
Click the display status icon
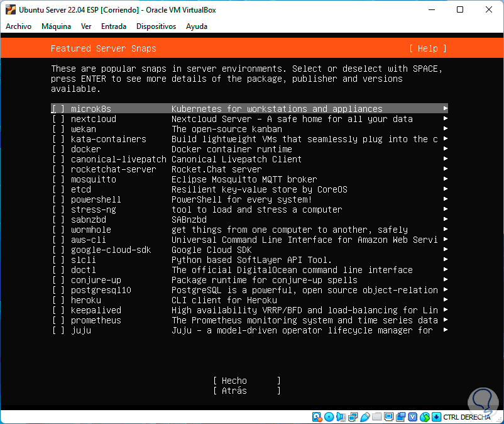click(x=388, y=417)
